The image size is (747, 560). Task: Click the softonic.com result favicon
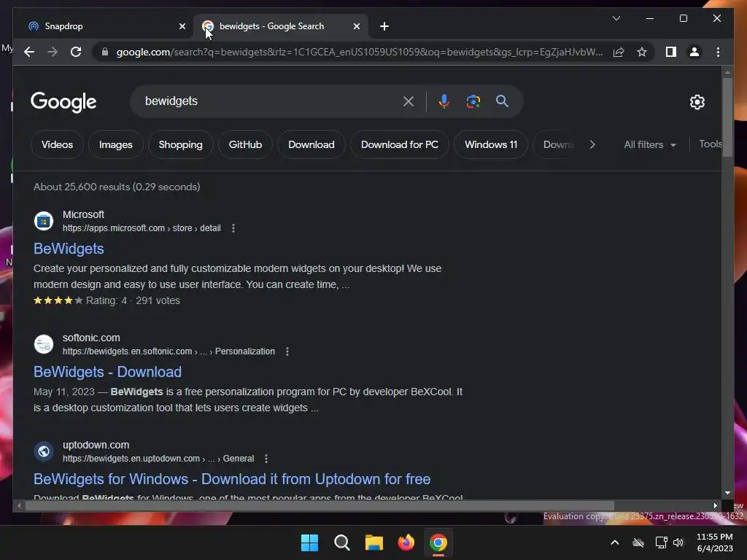(x=43, y=344)
